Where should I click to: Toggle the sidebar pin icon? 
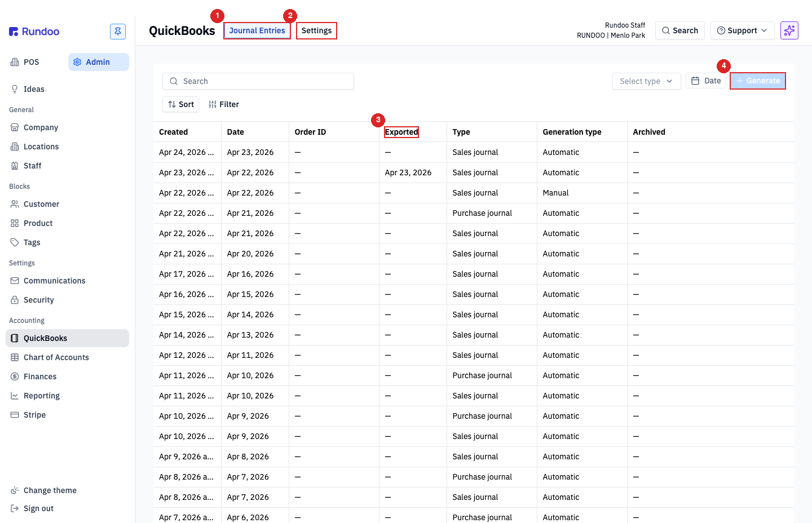coord(118,32)
